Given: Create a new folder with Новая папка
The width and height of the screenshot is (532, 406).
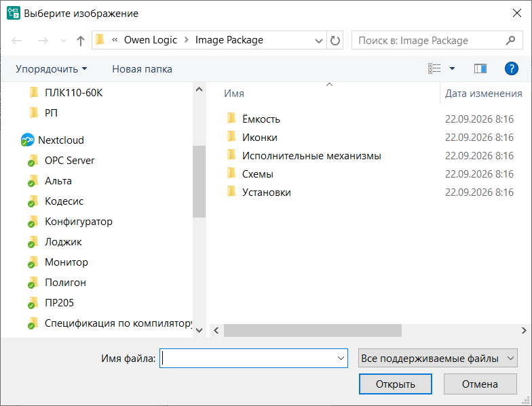Looking at the screenshot, I should pyautogui.click(x=142, y=69).
